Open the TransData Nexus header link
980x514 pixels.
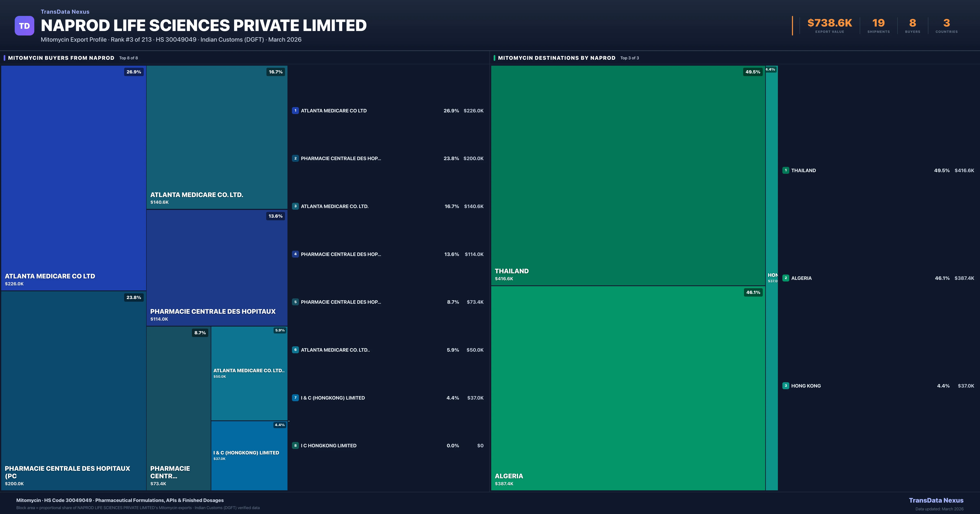pos(65,12)
